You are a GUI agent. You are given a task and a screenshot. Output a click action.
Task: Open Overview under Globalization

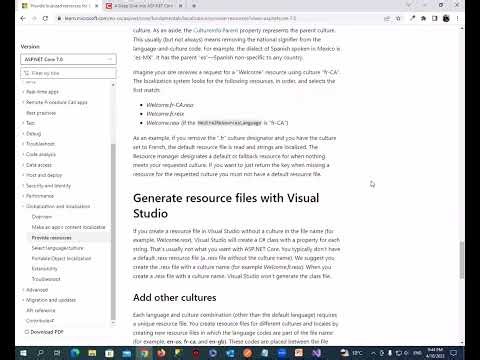pyautogui.click(x=42, y=217)
